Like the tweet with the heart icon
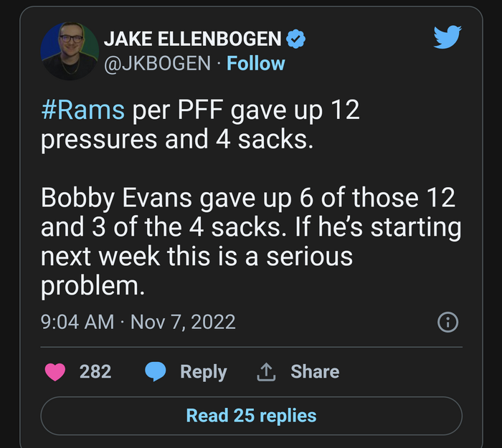 (x=55, y=371)
